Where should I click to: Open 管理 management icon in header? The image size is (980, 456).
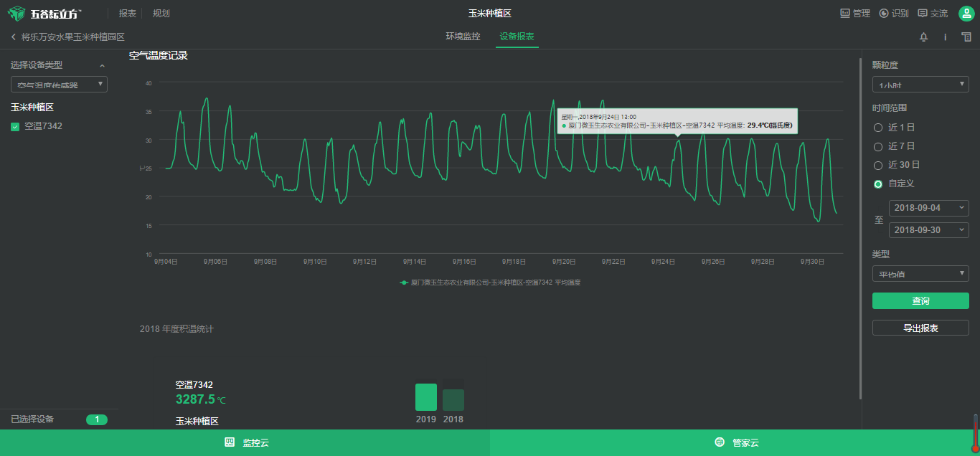tap(845, 14)
